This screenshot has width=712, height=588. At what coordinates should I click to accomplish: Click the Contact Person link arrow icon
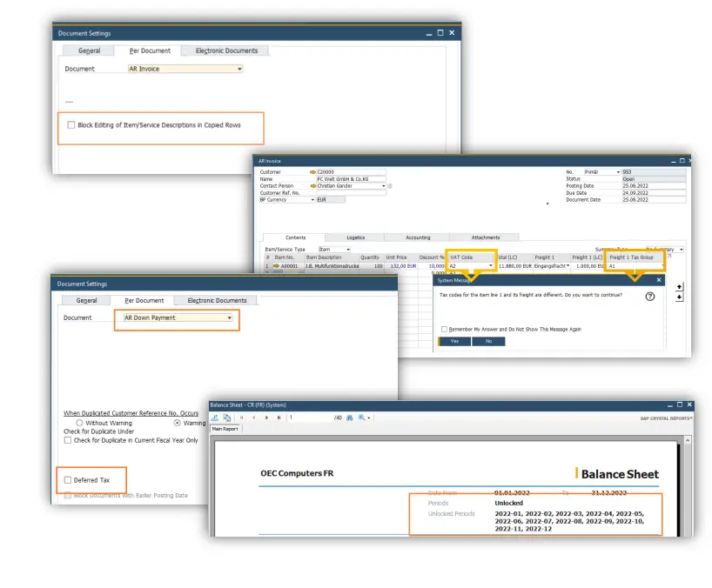[312, 186]
